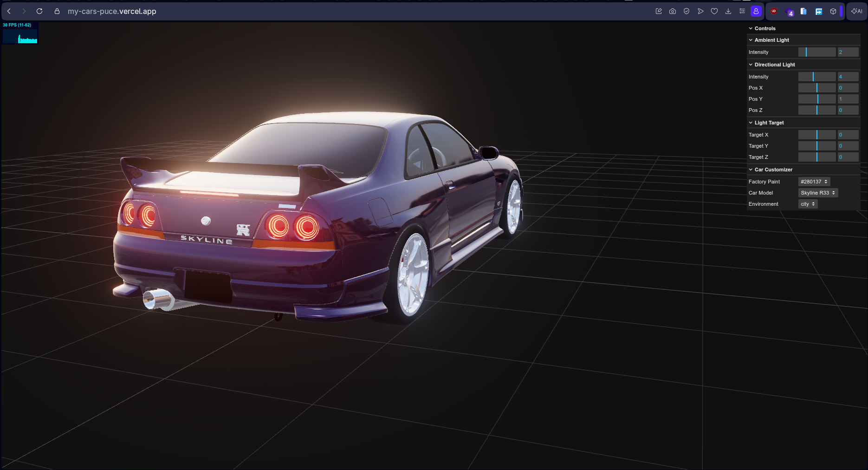Screen dimensions: 868x470
Task: Open the purple profile account icon
Action: (756, 11)
